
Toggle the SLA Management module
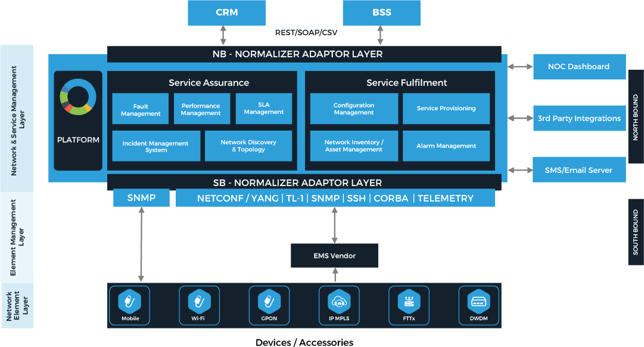click(263, 109)
